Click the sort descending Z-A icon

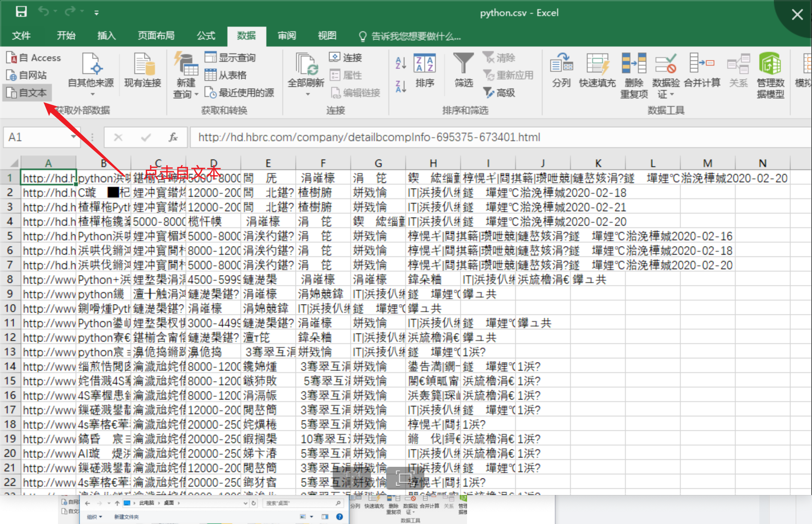[401, 86]
